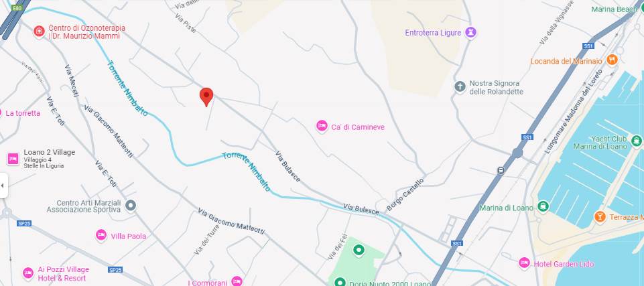Open Nostra Signora delle Rolandette church icon
The height and width of the screenshot is (286, 644).
point(460,86)
